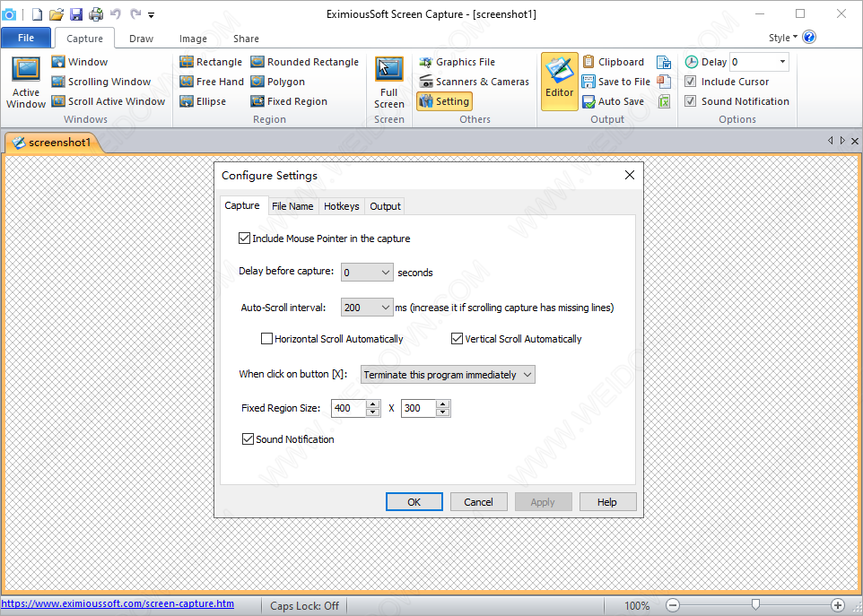The width and height of the screenshot is (863, 616).
Task: Zoom out with the minus button
Action: pyautogui.click(x=673, y=605)
